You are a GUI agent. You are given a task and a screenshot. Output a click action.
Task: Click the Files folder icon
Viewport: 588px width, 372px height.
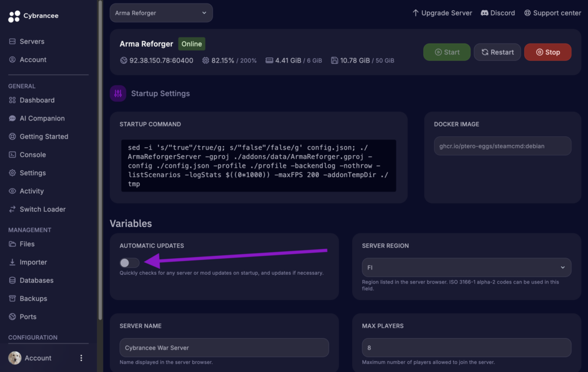(x=13, y=244)
